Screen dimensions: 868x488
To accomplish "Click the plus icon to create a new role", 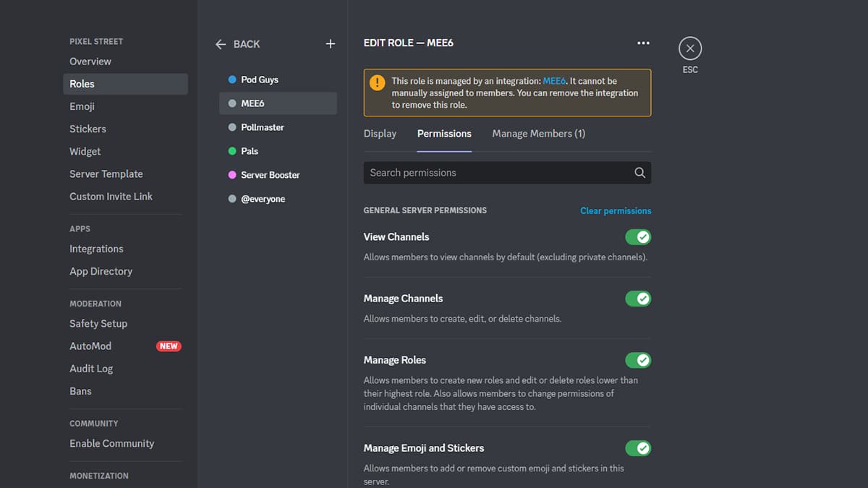I will [x=330, y=43].
